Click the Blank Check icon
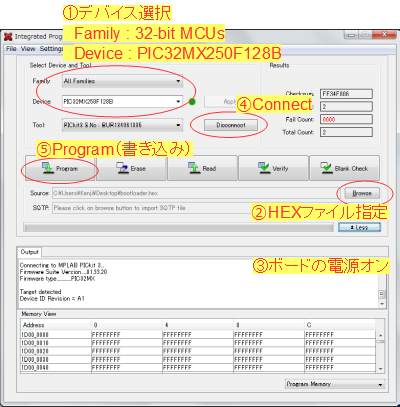The width and height of the screenshot is (400, 407). tap(326, 168)
